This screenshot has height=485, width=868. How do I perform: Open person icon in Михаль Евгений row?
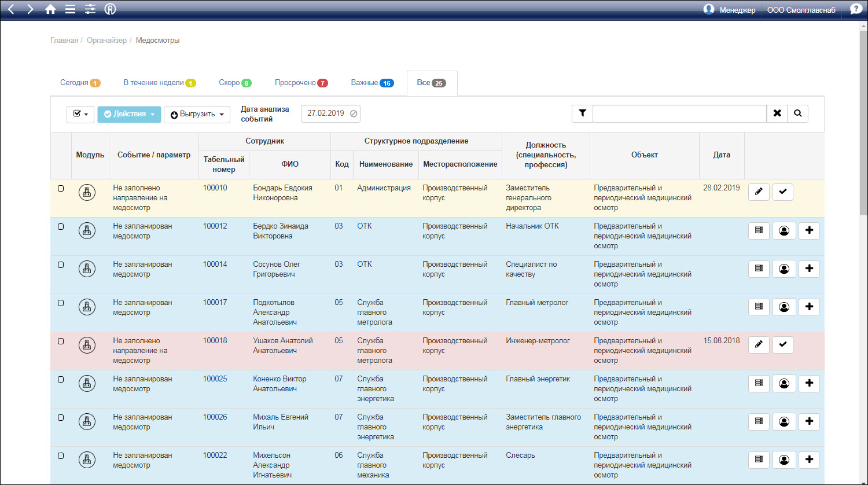tap(784, 421)
